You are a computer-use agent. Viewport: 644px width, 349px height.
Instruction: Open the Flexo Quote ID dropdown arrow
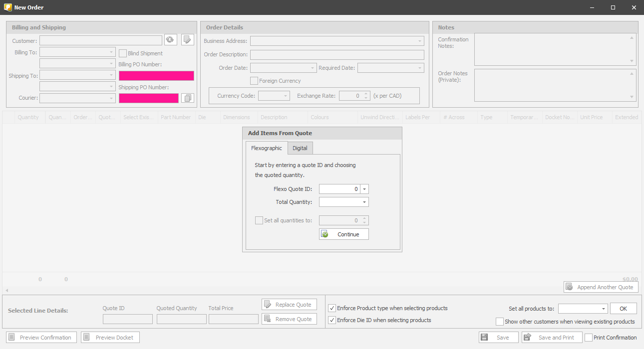pyautogui.click(x=364, y=189)
